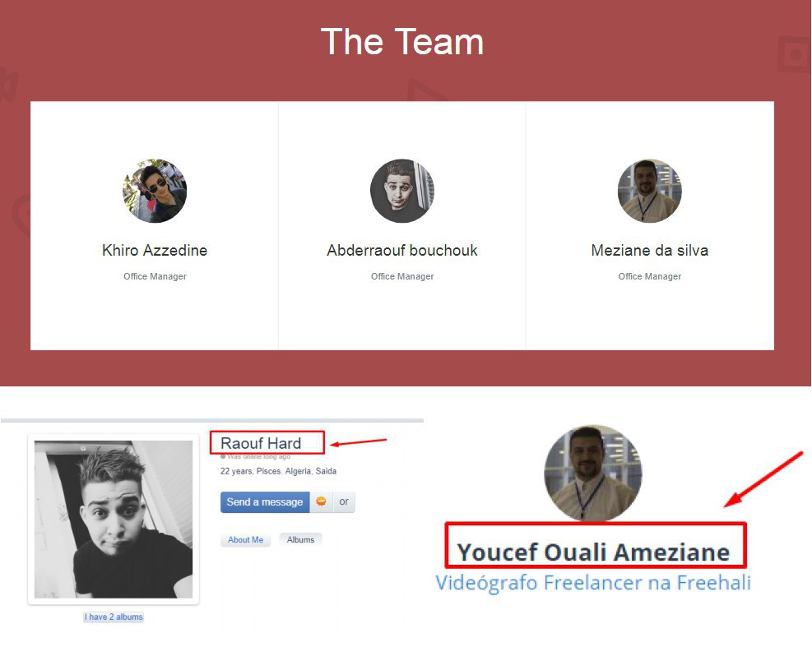The image size is (812, 647).
Task: Open the About Me tab
Action: tap(245, 540)
